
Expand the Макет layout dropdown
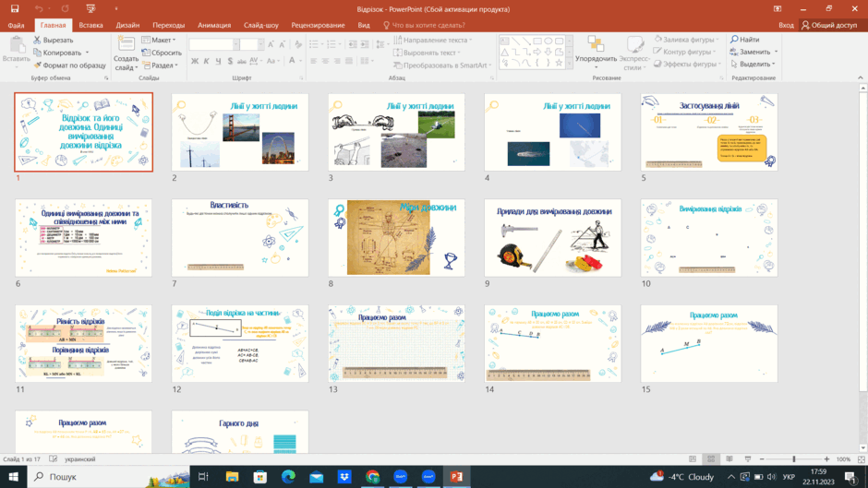coord(159,40)
